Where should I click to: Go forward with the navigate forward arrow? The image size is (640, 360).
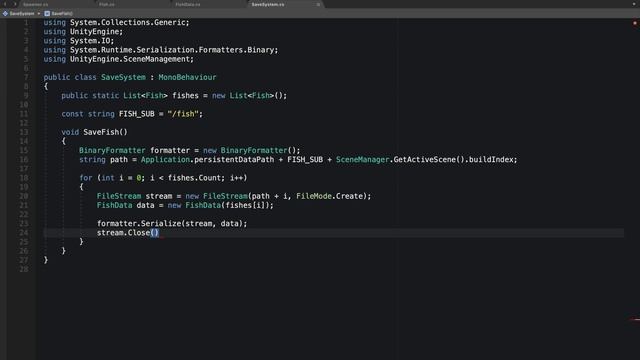click(x=15, y=4)
